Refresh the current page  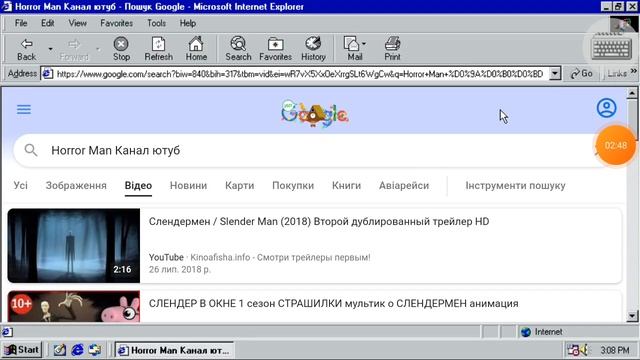pos(158,49)
